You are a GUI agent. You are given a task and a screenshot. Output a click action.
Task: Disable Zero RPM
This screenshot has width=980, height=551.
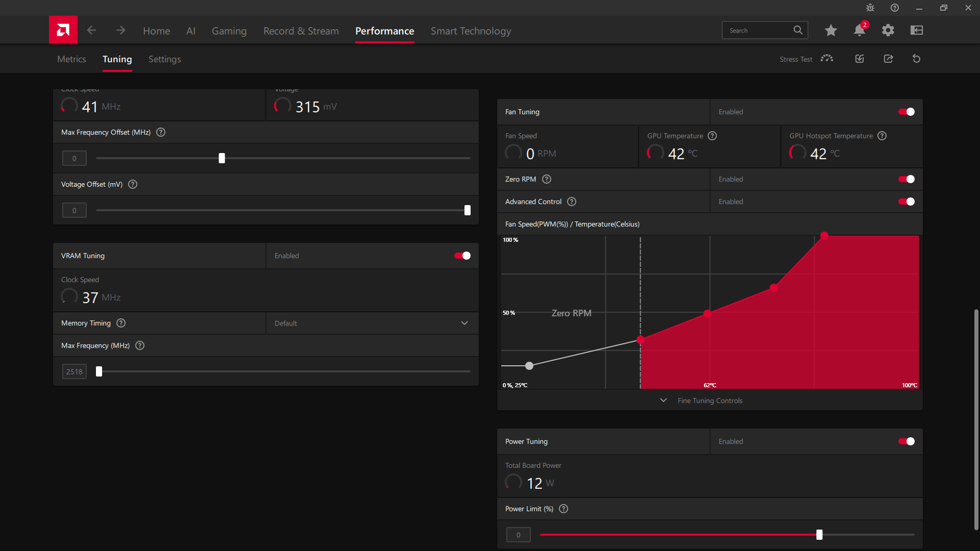[906, 179]
